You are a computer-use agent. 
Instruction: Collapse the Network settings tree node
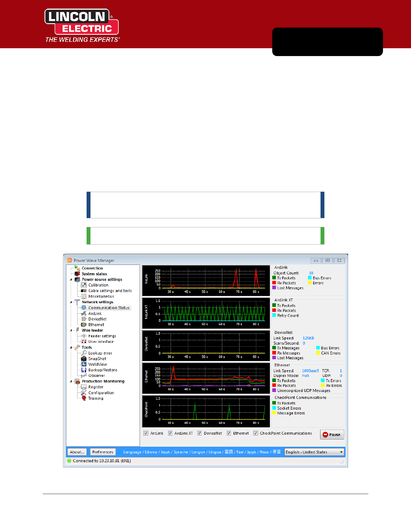(x=71, y=302)
